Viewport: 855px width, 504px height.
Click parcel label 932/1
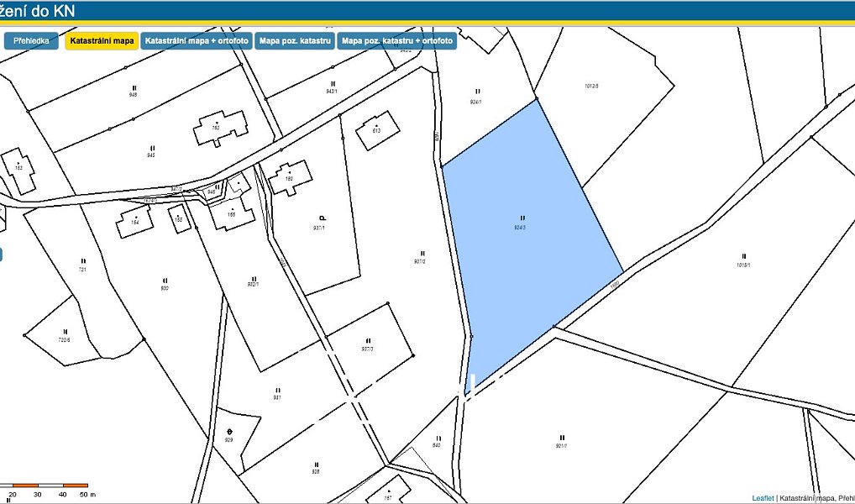[x=253, y=286]
